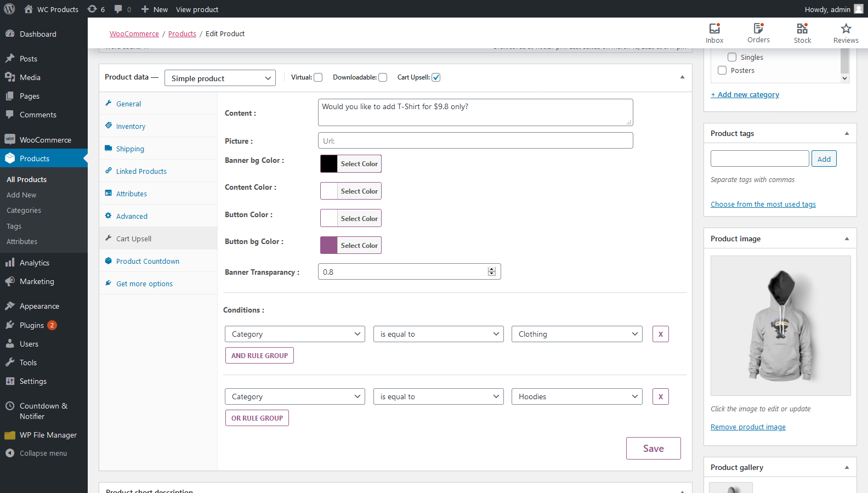Click the Add new category link
This screenshot has width=868, height=493.
point(745,94)
